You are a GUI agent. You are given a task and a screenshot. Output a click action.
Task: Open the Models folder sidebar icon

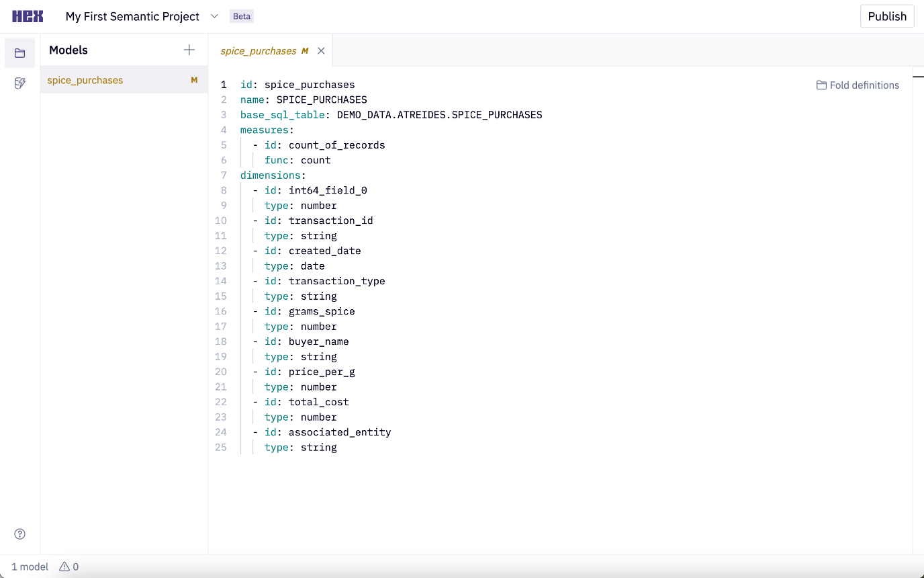point(20,53)
